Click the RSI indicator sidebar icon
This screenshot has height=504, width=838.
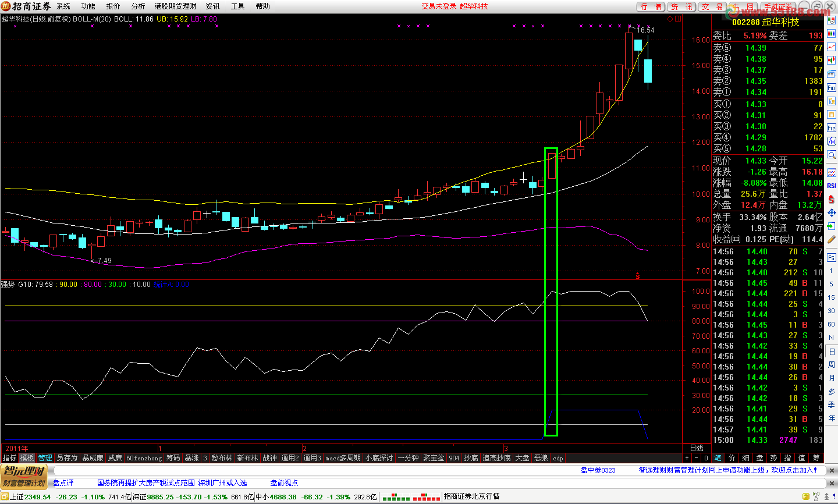[831, 186]
